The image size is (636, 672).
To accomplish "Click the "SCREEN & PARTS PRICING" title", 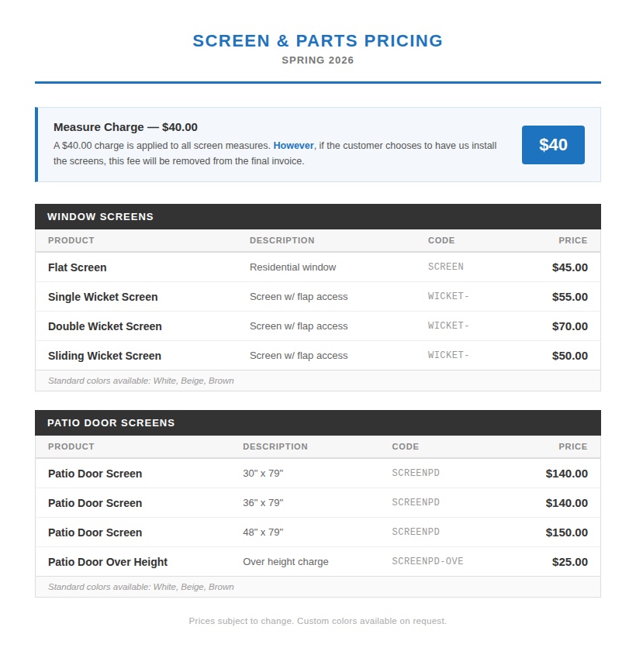I will (x=317, y=41).
